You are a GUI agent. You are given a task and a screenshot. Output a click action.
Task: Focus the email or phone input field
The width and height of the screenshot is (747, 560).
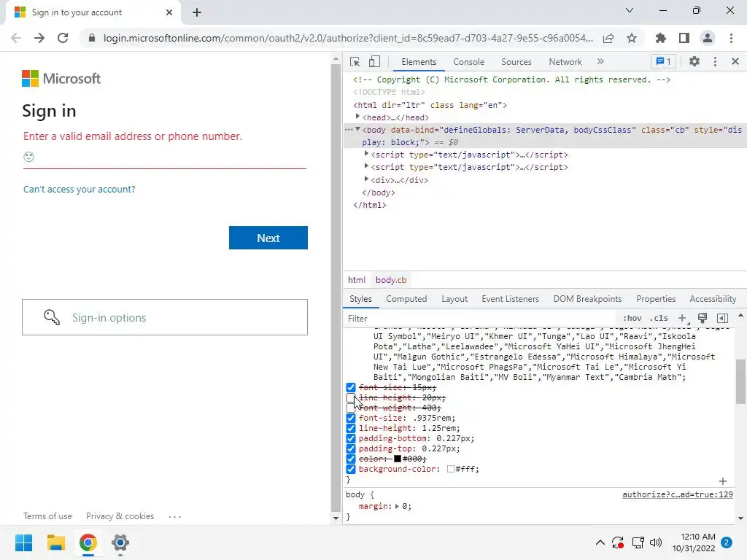165,157
